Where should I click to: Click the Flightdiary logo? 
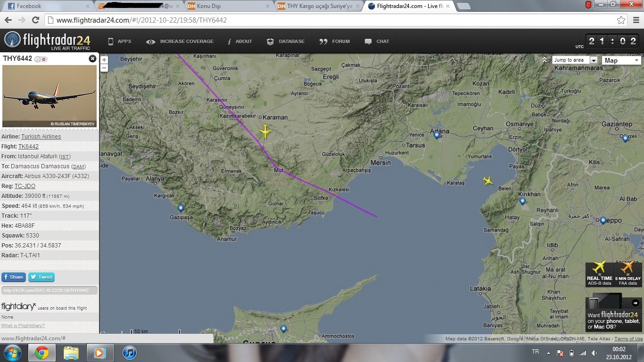pos(18,307)
